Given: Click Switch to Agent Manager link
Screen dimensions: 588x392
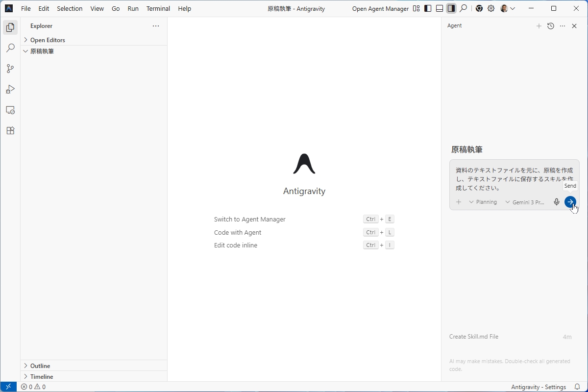Looking at the screenshot, I should tap(250, 219).
